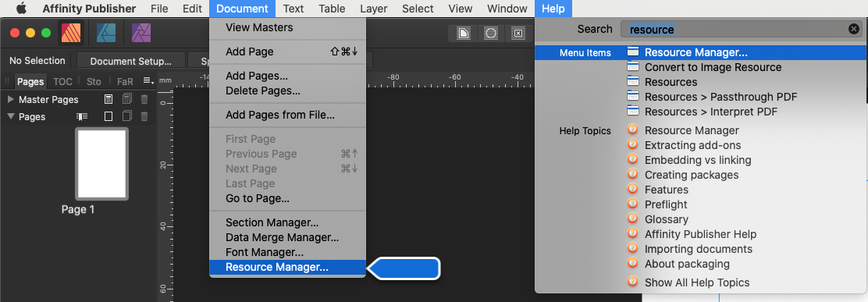Click trash icon in Master Pages row
Viewport: 868px width, 302px height.
point(144,100)
